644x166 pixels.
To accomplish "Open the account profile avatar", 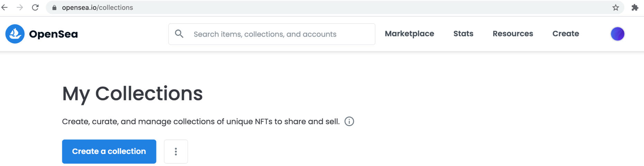I will click(617, 34).
